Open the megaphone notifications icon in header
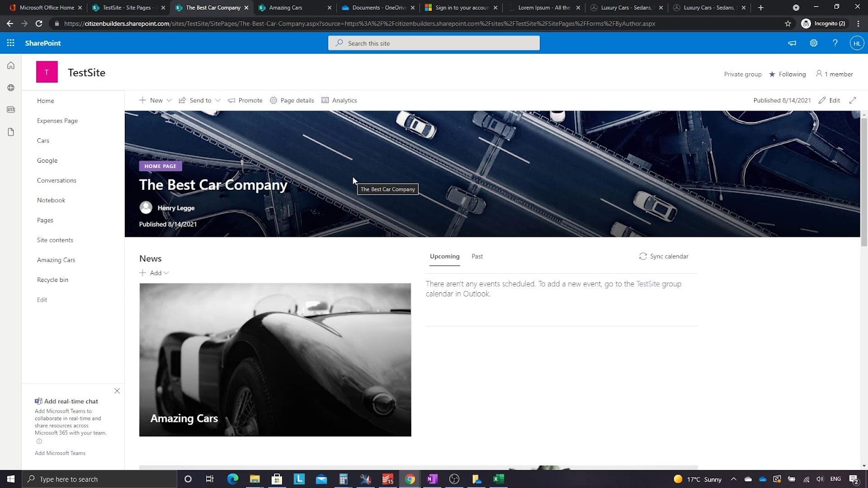 point(792,43)
